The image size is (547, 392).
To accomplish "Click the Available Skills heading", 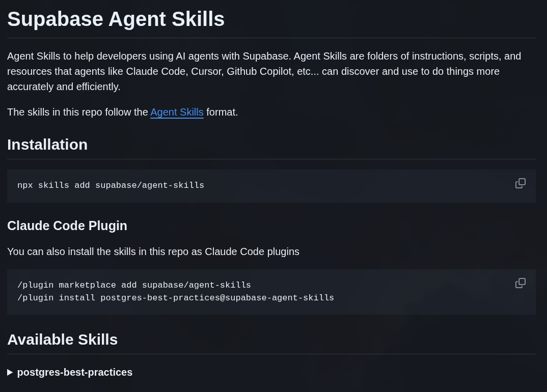I will click(x=62, y=340).
